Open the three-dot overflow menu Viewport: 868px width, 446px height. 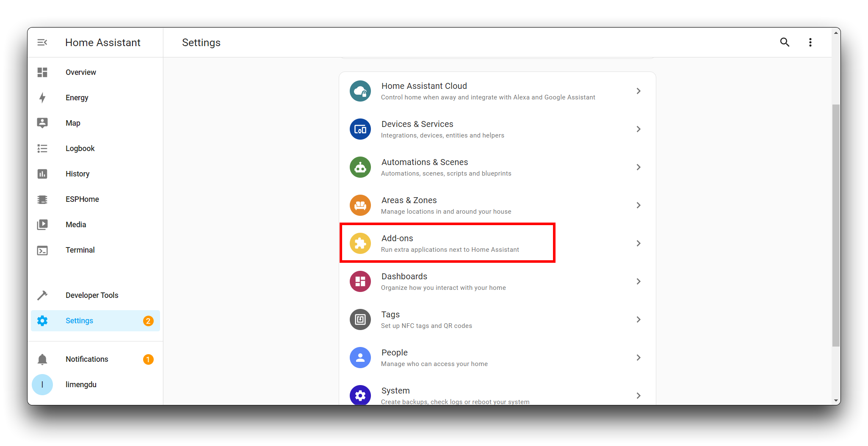pos(810,42)
